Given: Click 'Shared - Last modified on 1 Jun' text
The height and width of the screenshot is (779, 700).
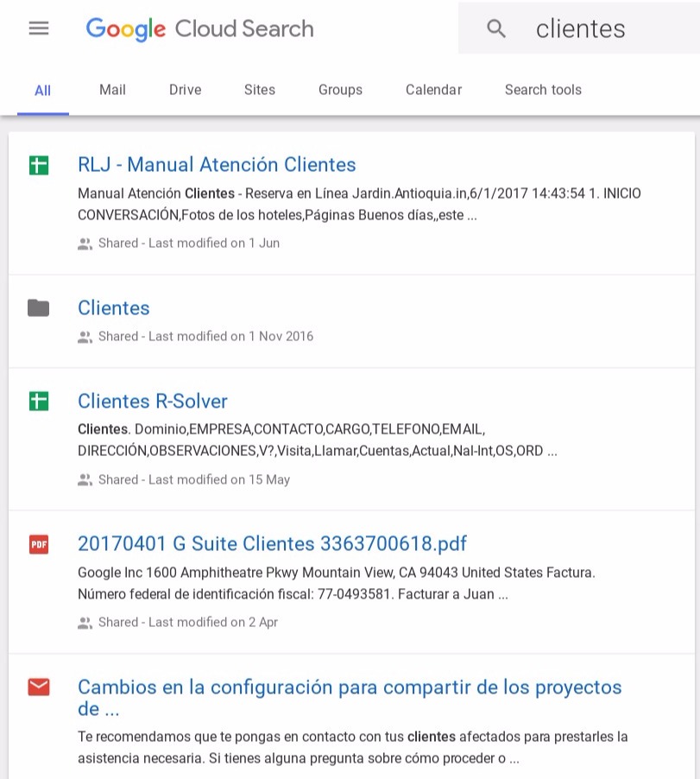Looking at the screenshot, I should pos(189,243).
